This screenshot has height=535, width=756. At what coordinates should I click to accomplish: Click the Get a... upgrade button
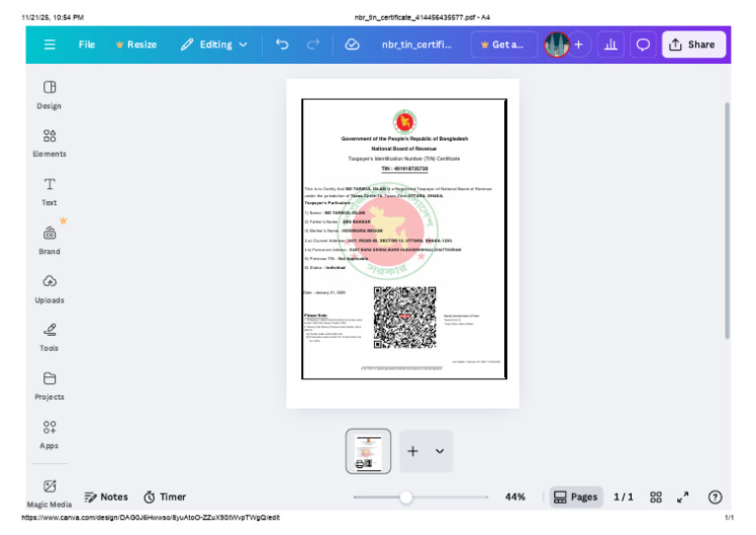pos(504,45)
